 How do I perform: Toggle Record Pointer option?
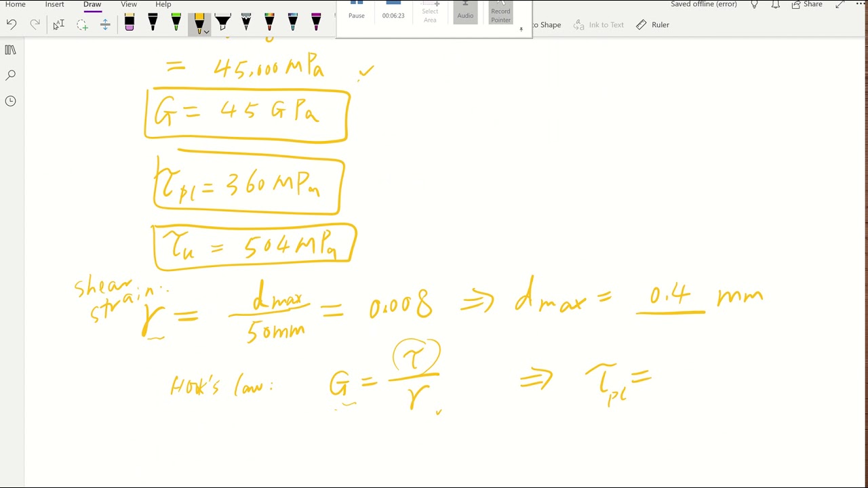pos(500,12)
